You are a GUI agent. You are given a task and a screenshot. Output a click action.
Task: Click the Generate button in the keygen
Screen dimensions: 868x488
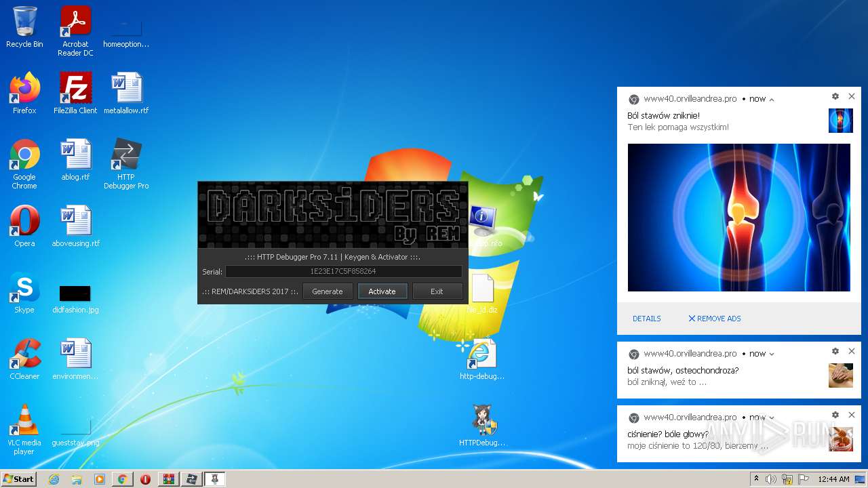[x=328, y=291]
